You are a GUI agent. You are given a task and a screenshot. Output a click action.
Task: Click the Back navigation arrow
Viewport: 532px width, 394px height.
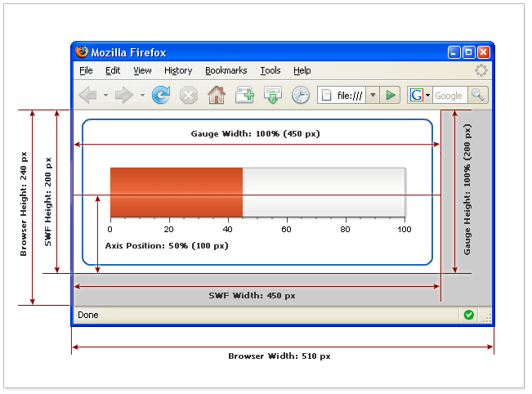point(87,96)
